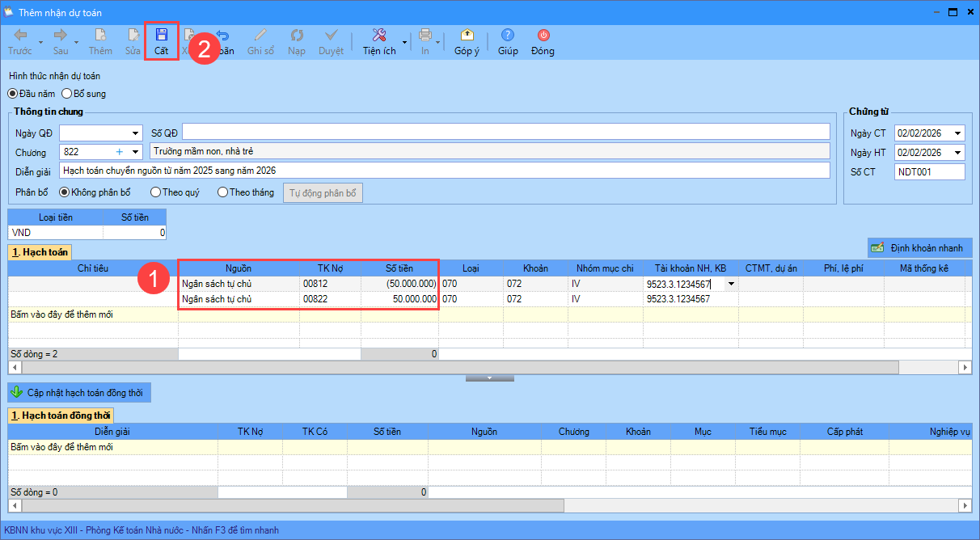This screenshot has width=980, height=540.
Task: Click Bấm vào đây để thêm mới in Hạch toán grid
Action: tap(61, 314)
